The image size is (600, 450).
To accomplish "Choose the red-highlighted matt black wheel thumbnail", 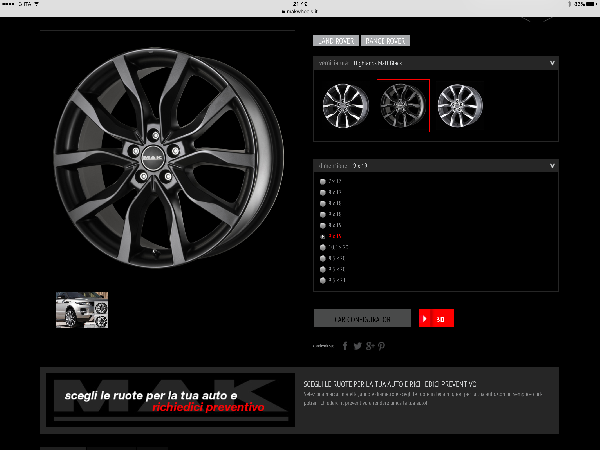I will tap(403, 106).
